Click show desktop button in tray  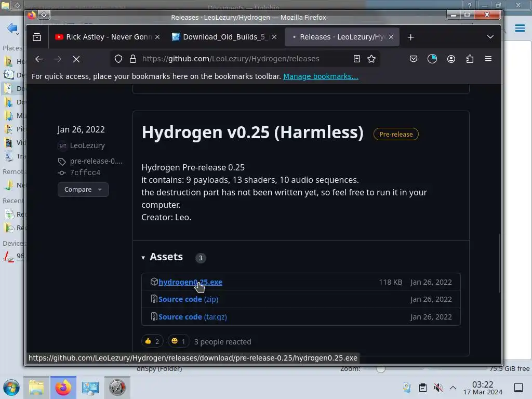coord(518,388)
